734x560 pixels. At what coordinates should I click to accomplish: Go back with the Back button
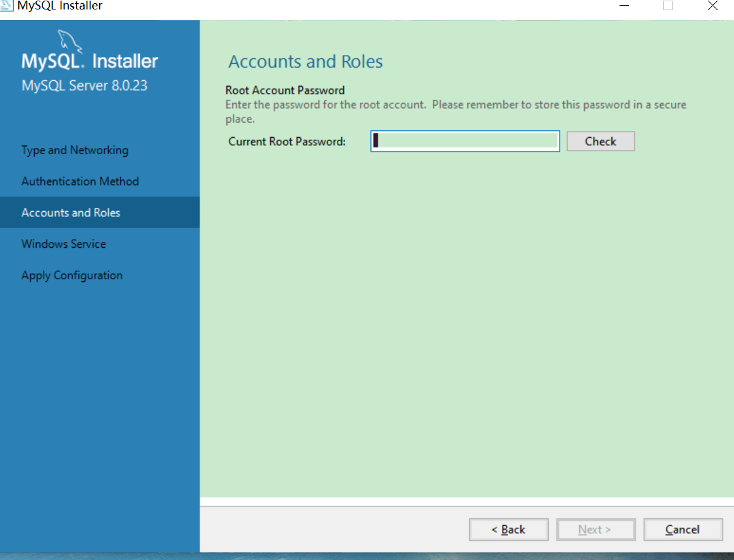(508, 530)
